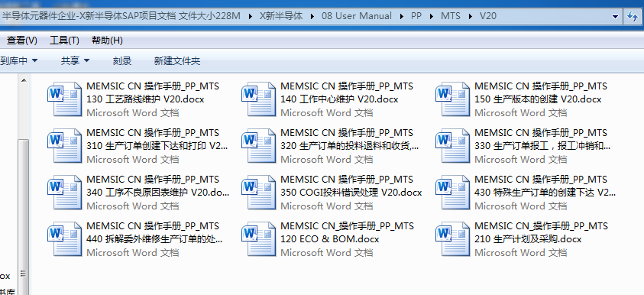The image size is (644, 295).
Task: Click Word icon of 340 工序不良原因表维护
Action: (x=65, y=193)
